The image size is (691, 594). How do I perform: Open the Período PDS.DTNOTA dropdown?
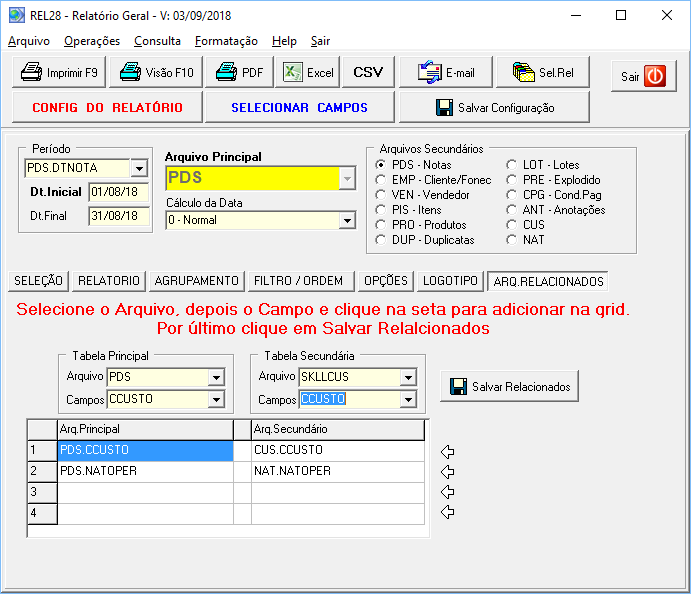point(139,168)
